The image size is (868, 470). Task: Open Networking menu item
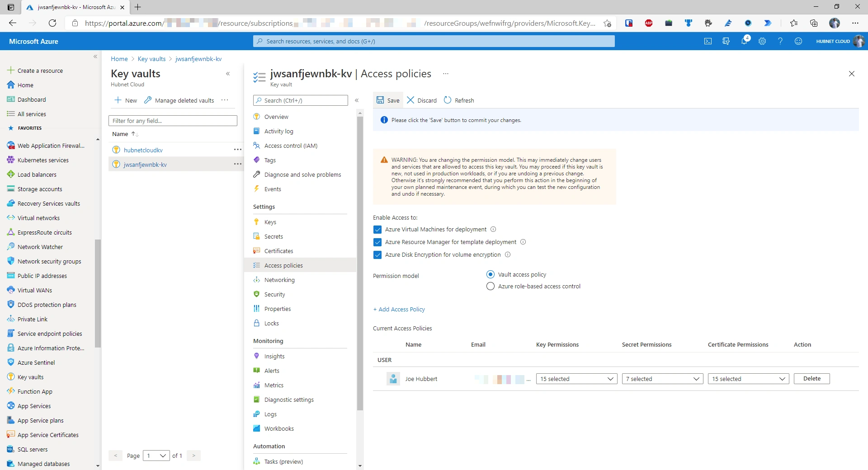tap(279, 280)
